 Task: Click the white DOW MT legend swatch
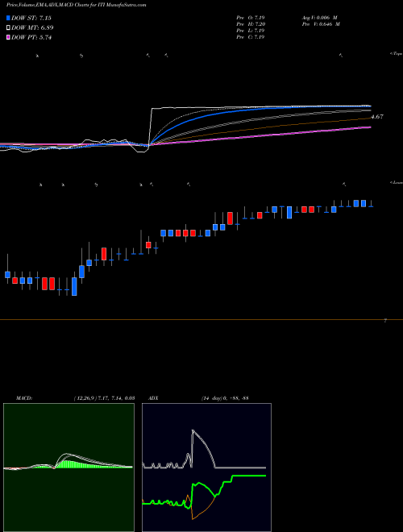[x=8, y=27]
